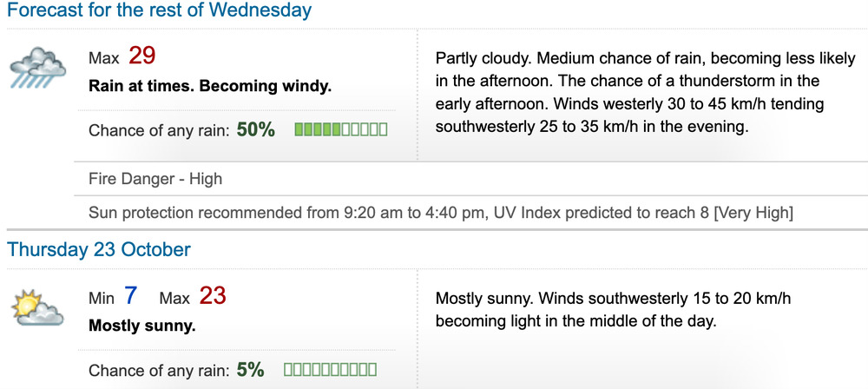
Task: Select the 'Rain at times. Becoming windy.' summary
Action: (x=210, y=88)
